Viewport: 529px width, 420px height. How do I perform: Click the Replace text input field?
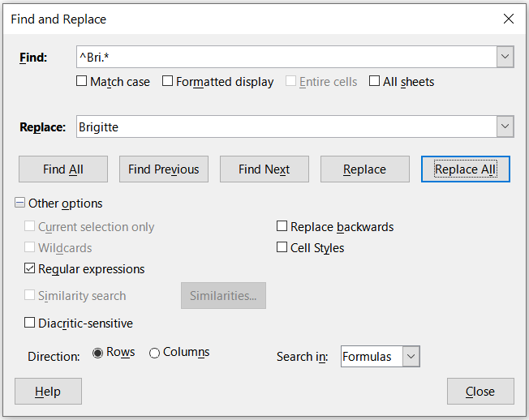click(x=286, y=126)
